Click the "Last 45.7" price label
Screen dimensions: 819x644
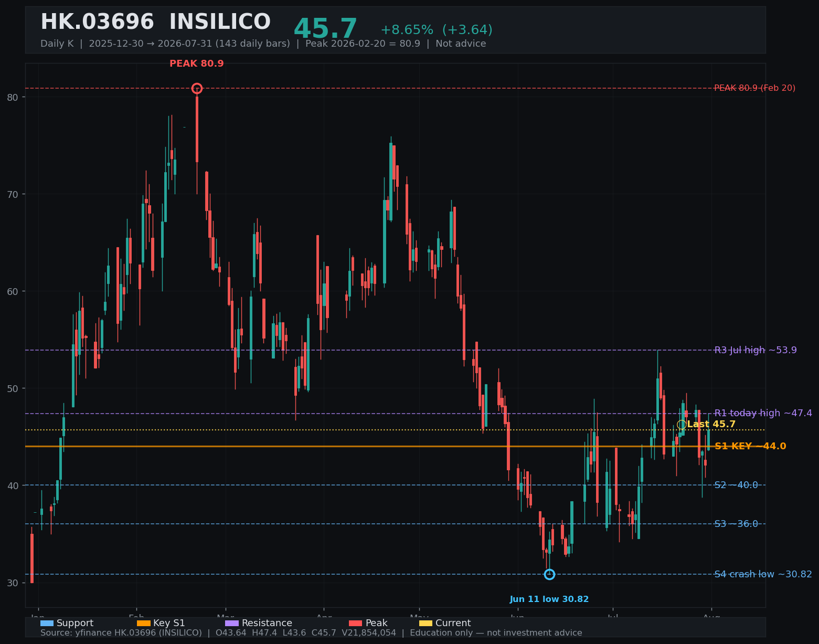pyautogui.click(x=711, y=424)
